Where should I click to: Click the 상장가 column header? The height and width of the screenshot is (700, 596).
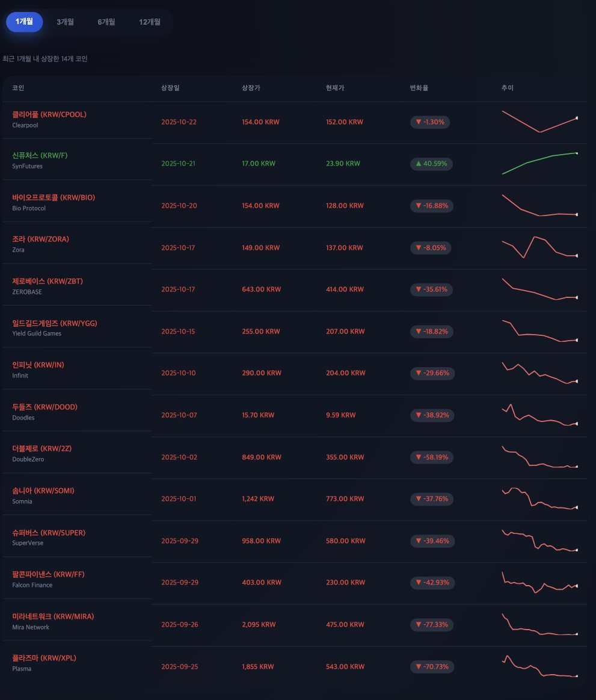tap(251, 88)
